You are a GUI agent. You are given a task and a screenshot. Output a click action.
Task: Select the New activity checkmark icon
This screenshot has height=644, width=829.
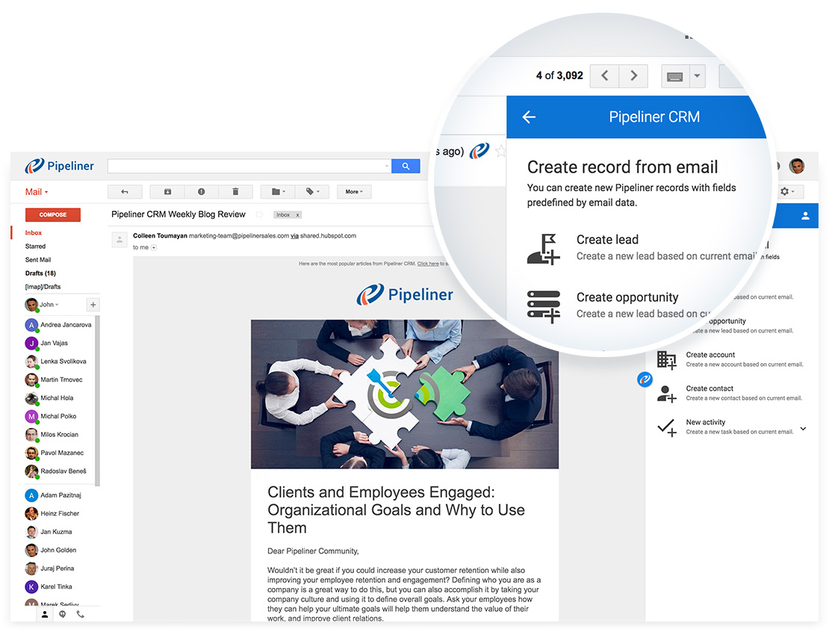[x=667, y=426]
